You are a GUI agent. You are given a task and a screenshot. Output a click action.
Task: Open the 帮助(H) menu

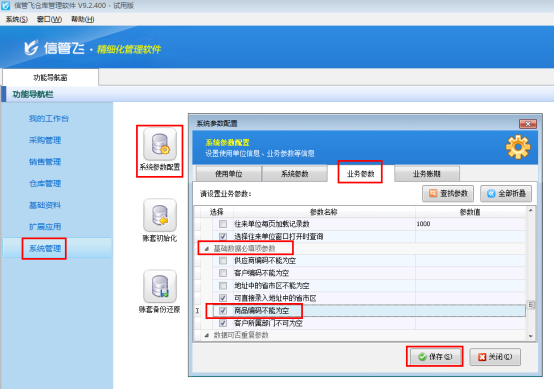pos(83,19)
